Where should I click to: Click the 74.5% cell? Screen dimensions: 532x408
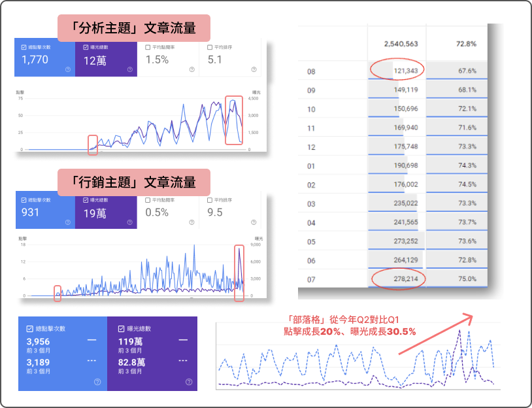[467, 184]
